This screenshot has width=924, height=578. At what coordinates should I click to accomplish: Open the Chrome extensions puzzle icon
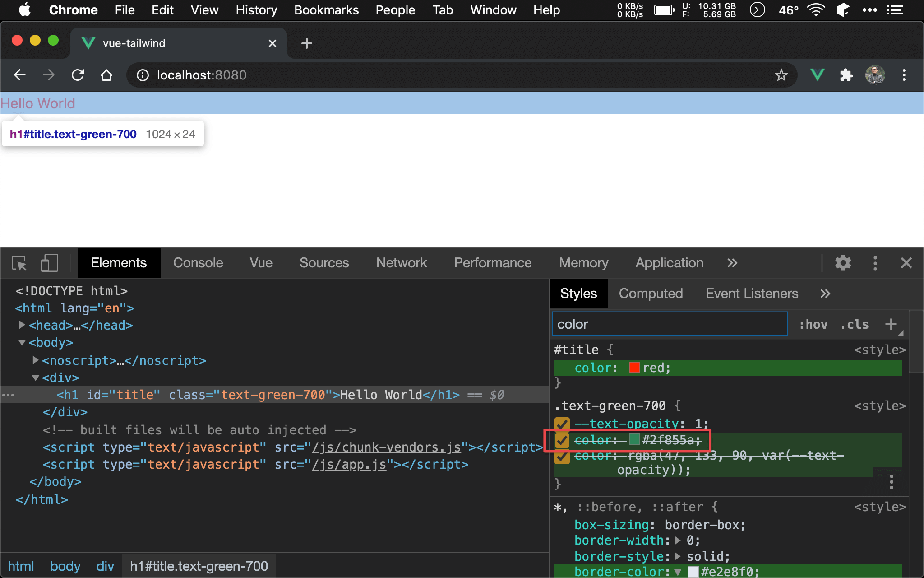pyautogui.click(x=846, y=75)
